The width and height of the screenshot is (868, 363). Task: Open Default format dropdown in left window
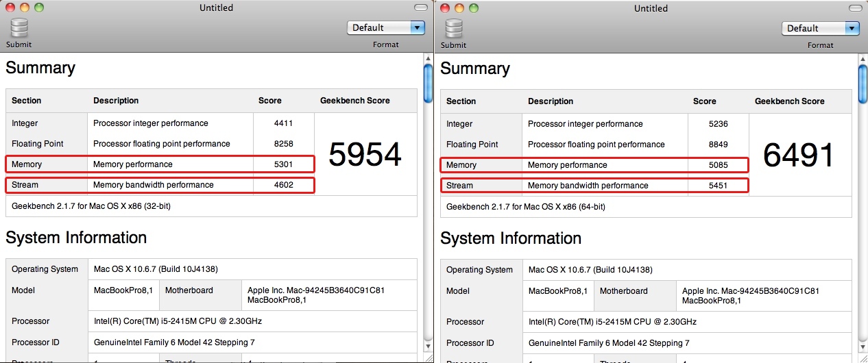[387, 27]
